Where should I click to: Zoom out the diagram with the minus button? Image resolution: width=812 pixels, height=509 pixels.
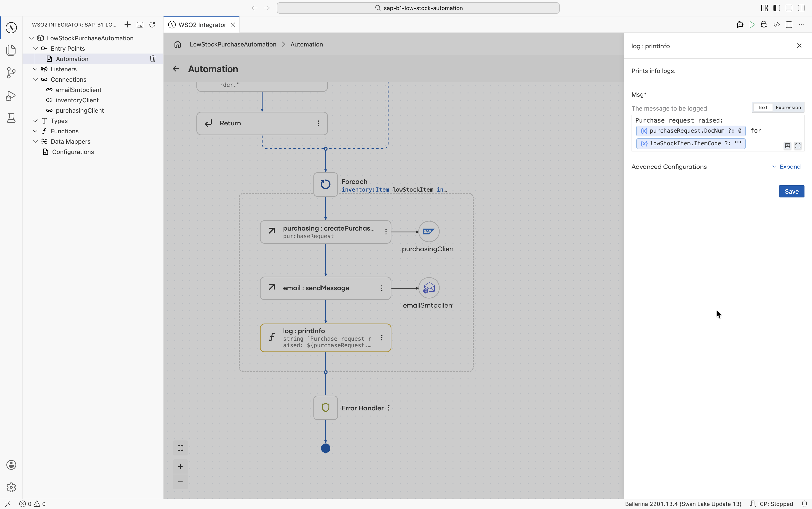tap(180, 482)
